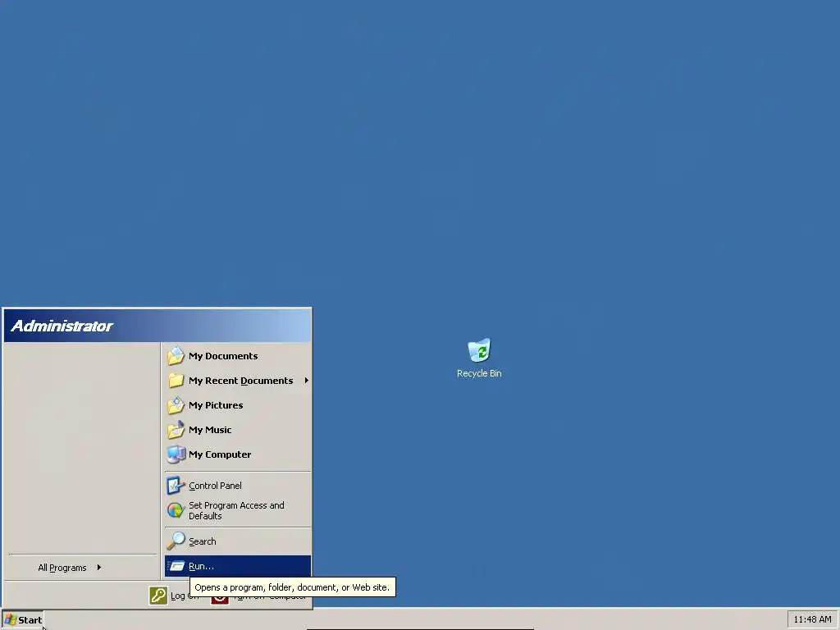The height and width of the screenshot is (630, 840).
Task: Choose the Search entry
Action: coord(238,541)
